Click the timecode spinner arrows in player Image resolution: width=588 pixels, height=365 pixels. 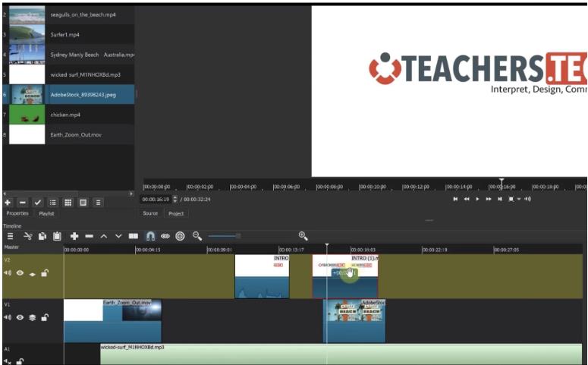(x=175, y=199)
